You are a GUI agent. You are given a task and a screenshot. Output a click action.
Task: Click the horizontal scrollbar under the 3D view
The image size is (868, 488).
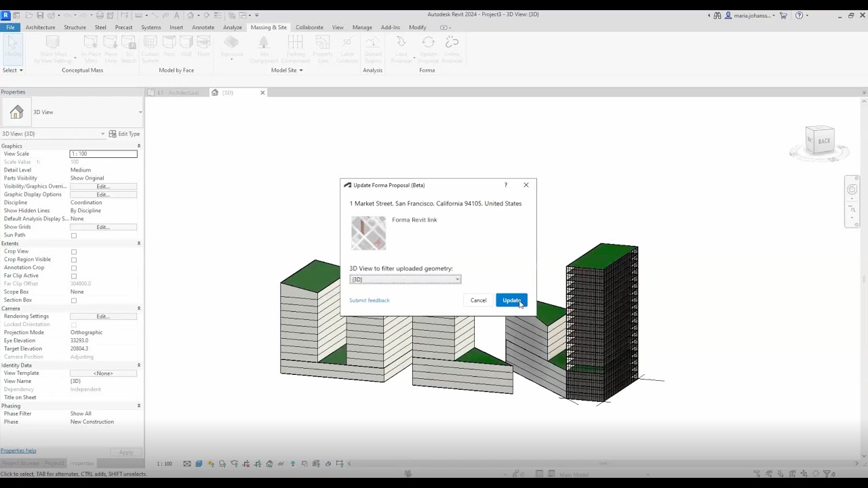(604, 464)
